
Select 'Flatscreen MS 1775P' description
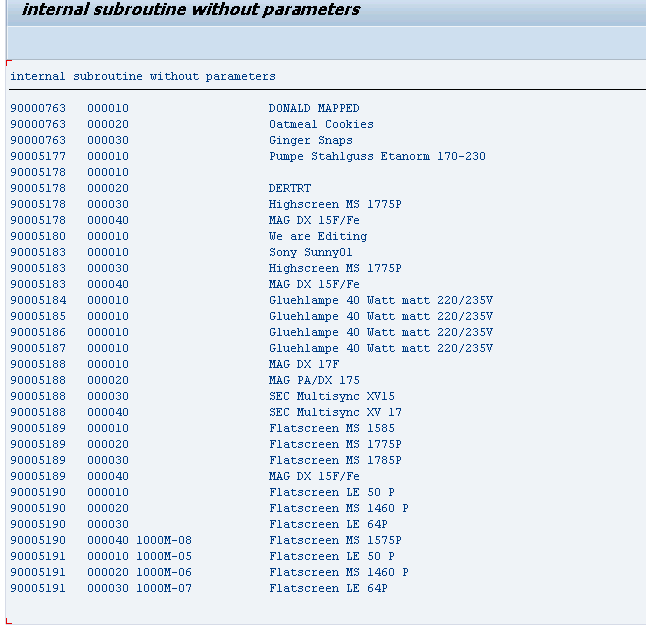coord(335,444)
